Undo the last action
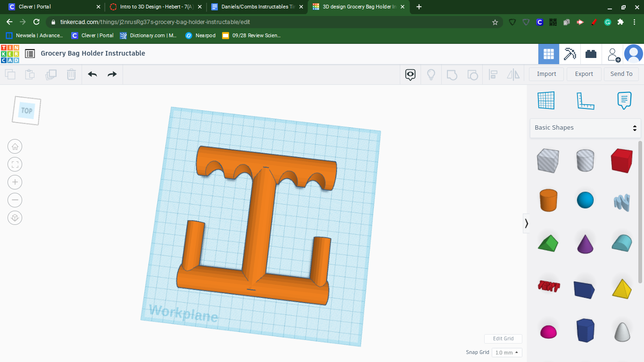 [92, 74]
